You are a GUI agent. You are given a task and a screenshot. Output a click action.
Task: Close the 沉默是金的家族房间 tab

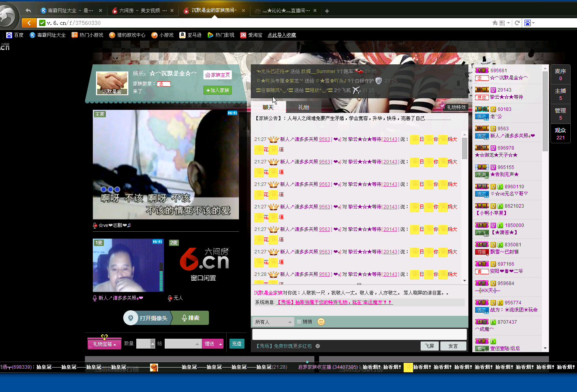tap(243, 11)
